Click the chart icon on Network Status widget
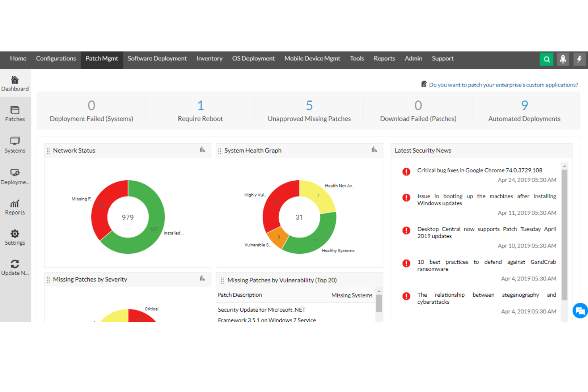This screenshot has width=588, height=392. [x=202, y=149]
